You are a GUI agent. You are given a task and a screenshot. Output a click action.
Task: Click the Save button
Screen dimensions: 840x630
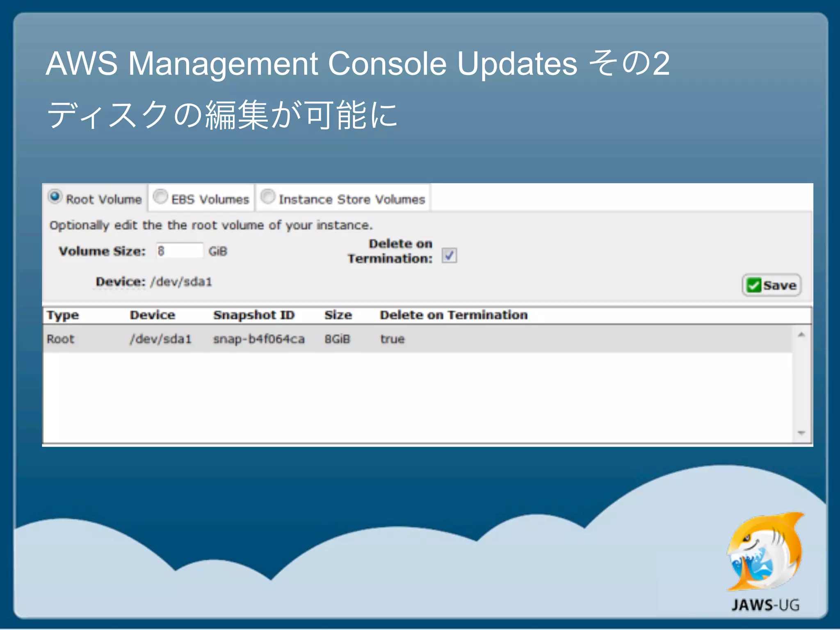[772, 285]
